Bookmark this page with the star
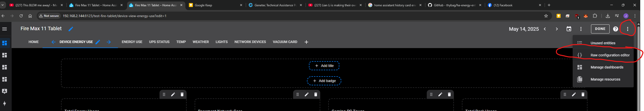The width and height of the screenshot is (644, 111). (x=546, y=16)
